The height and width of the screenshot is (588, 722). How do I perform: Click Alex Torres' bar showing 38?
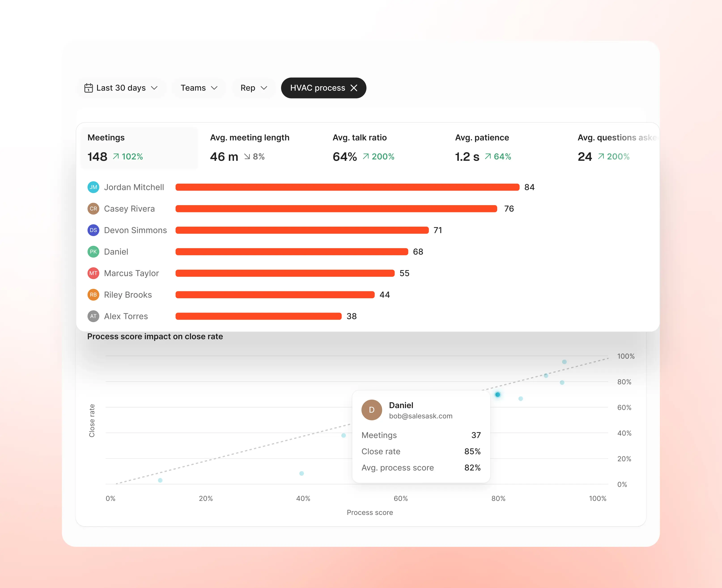[258, 316]
